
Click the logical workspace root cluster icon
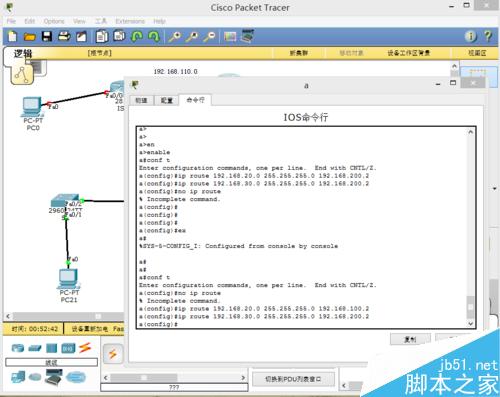pos(22,74)
